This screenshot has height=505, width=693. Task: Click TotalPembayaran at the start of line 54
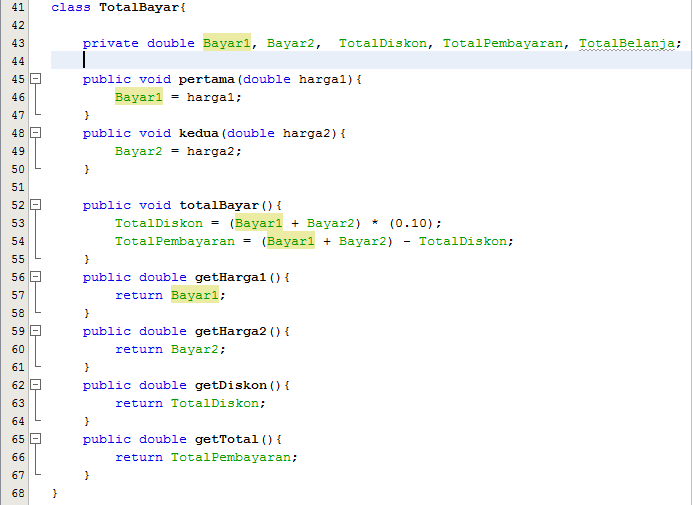(x=175, y=241)
